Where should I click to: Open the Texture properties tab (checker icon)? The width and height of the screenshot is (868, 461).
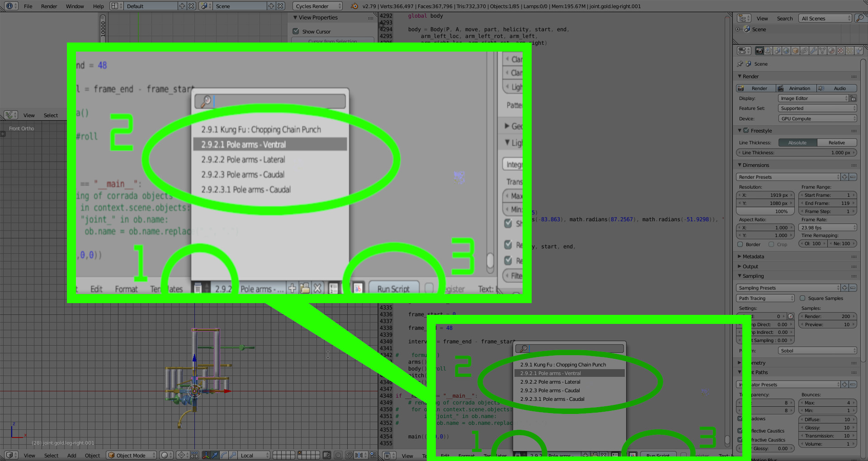tap(841, 51)
